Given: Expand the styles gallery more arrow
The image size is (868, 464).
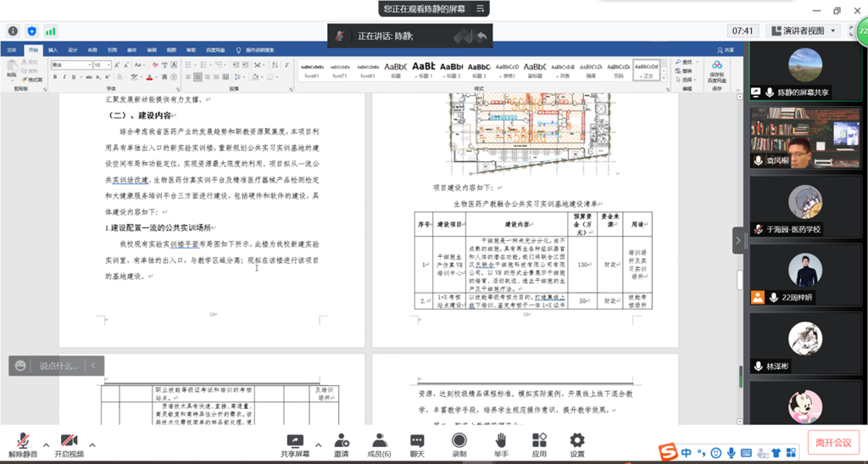Looking at the screenshot, I should click(665, 79).
